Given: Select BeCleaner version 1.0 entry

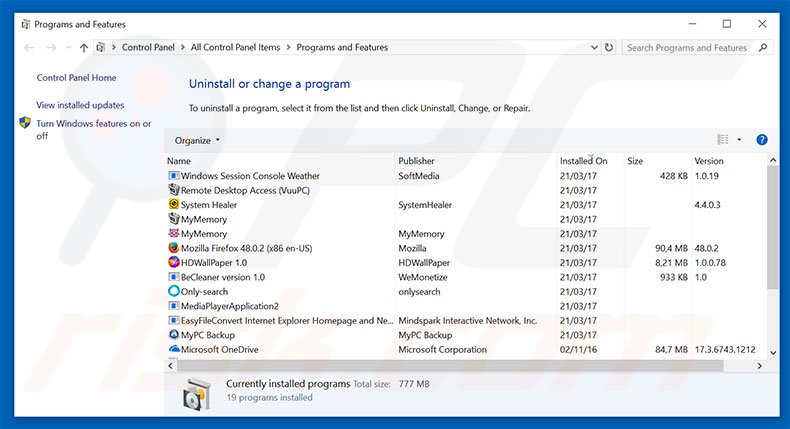Looking at the screenshot, I should 223,277.
